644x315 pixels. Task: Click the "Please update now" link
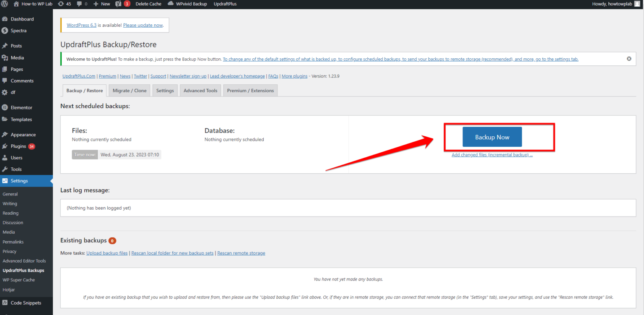pyautogui.click(x=143, y=25)
